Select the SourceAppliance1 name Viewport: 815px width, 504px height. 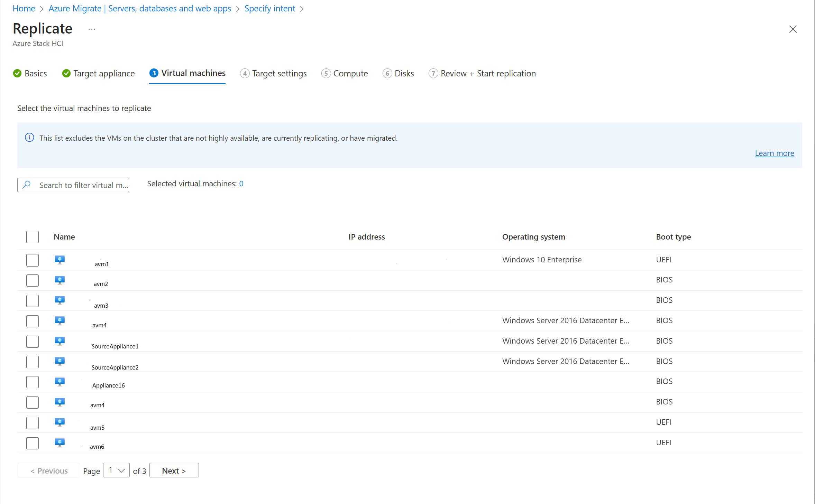coord(115,346)
